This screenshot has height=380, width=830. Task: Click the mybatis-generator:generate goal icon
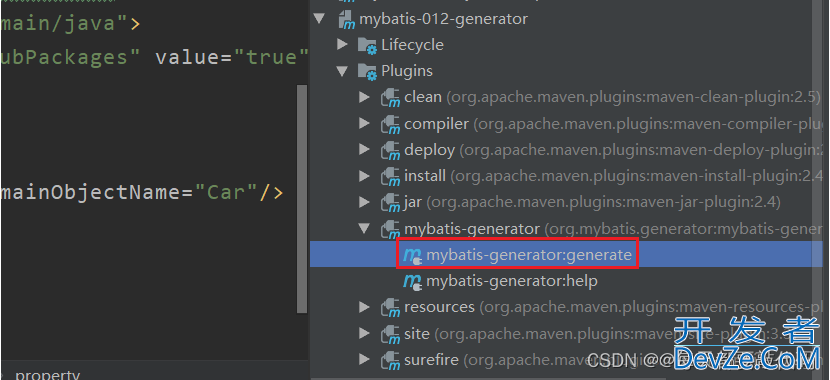412,256
